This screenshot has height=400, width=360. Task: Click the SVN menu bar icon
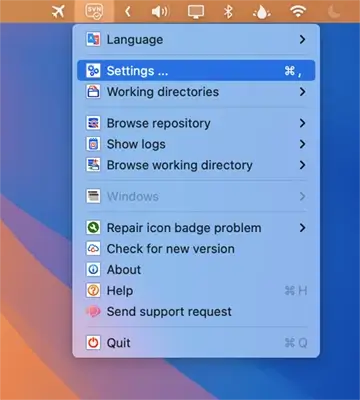[94, 12]
